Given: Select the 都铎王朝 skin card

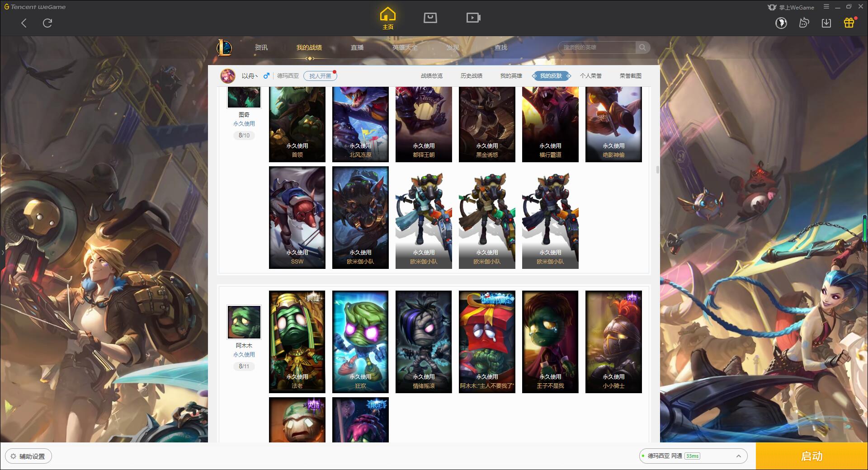Looking at the screenshot, I should [x=424, y=124].
